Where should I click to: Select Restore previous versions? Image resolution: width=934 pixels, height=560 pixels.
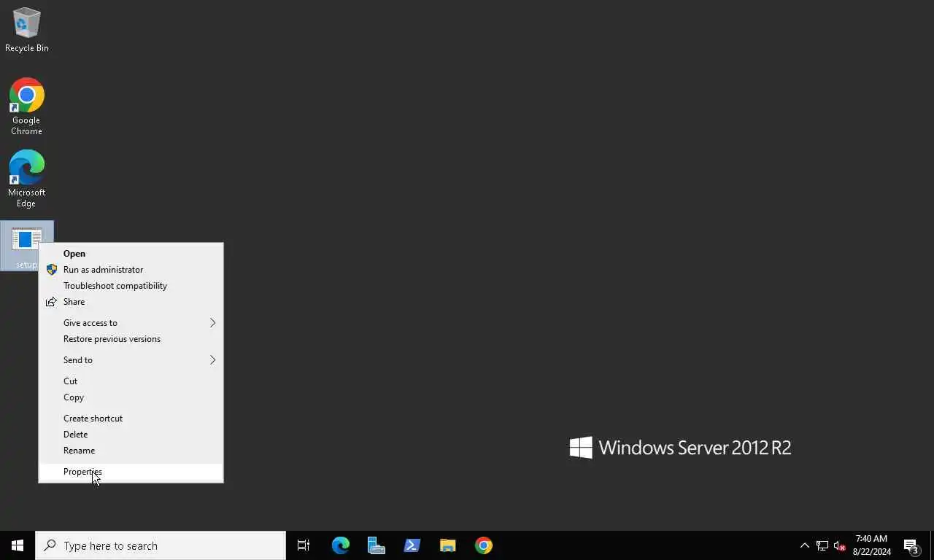coord(131,339)
